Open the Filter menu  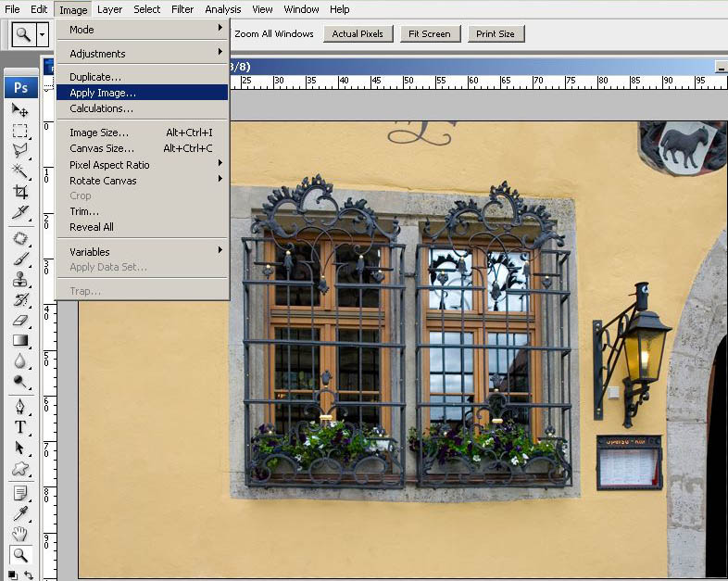click(x=182, y=9)
